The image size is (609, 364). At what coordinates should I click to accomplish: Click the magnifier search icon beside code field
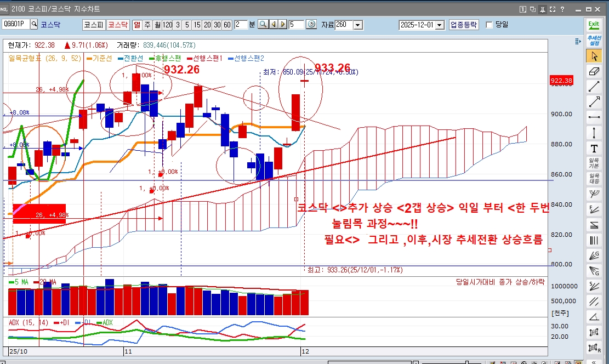(34, 25)
